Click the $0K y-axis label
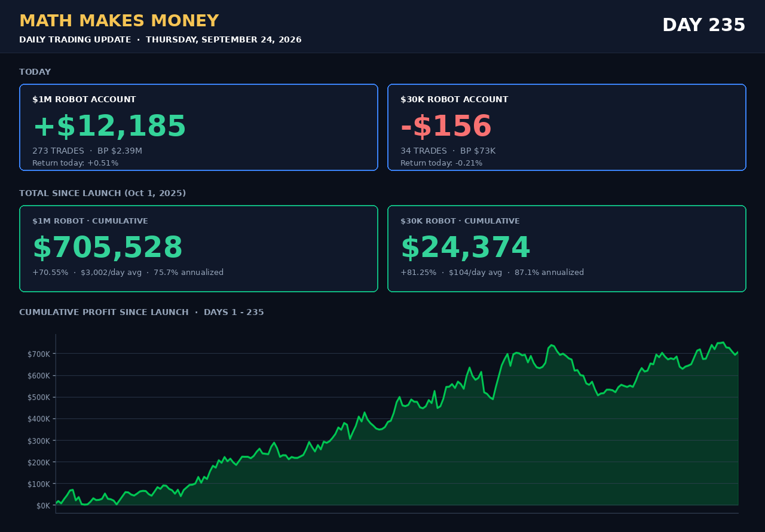 [43, 505]
